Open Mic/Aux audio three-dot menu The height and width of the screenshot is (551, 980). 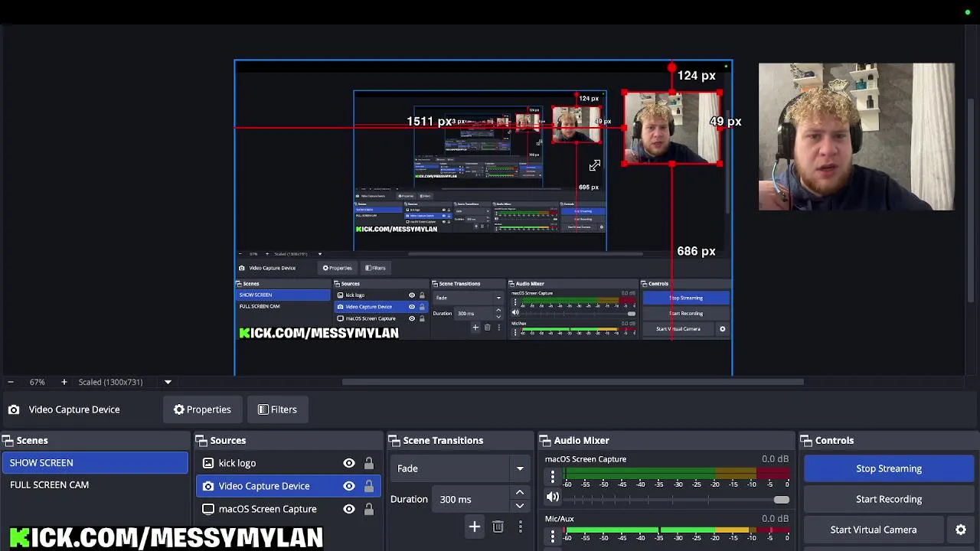[553, 536]
